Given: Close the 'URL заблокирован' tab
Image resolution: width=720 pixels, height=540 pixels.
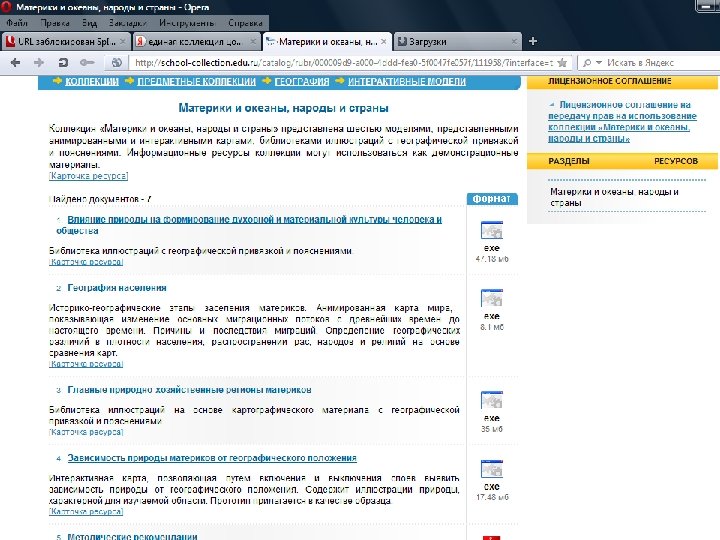Looking at the screenshot, I should (x=123, y=42).
